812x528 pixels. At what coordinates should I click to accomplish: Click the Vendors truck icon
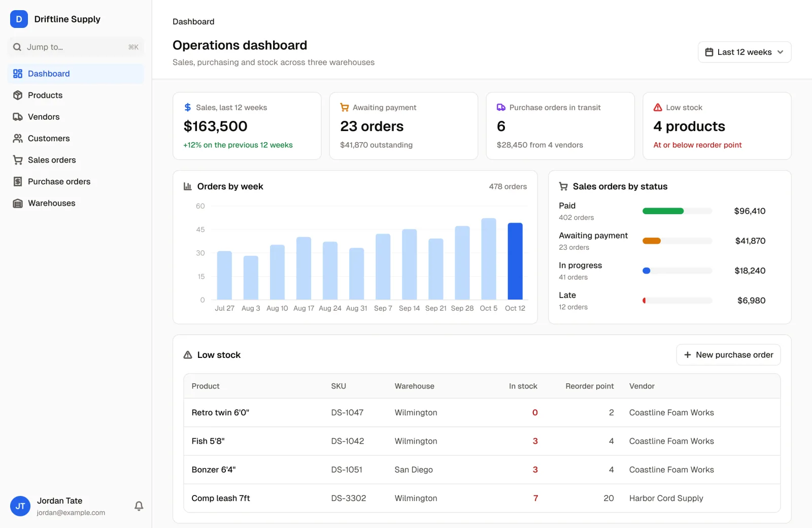[18, 117]
